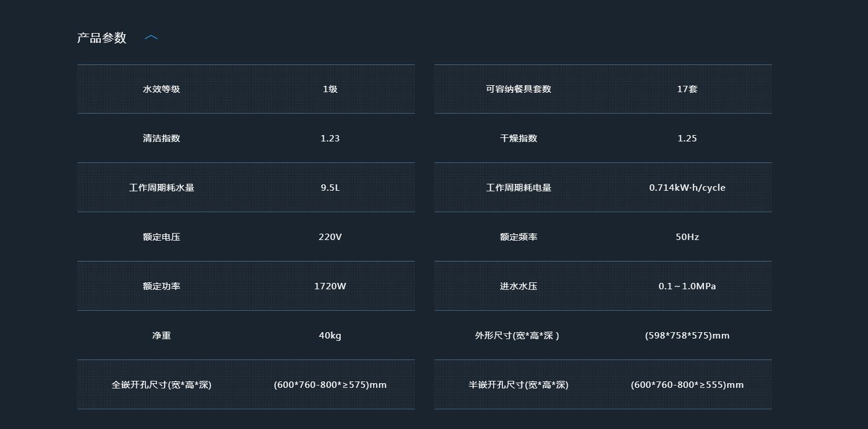Select the 0.714kW·h/cycle value
Viewport: 868px width, 429px height.
point(687,188)
